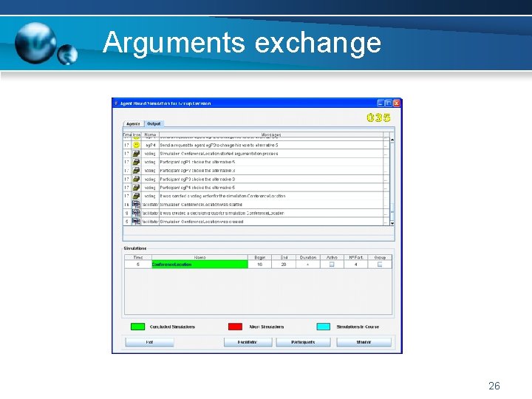Click message 'Simulation ConferenceLocation was started'
The width and height of the screenshot is (532, 399).
[201, 204]
